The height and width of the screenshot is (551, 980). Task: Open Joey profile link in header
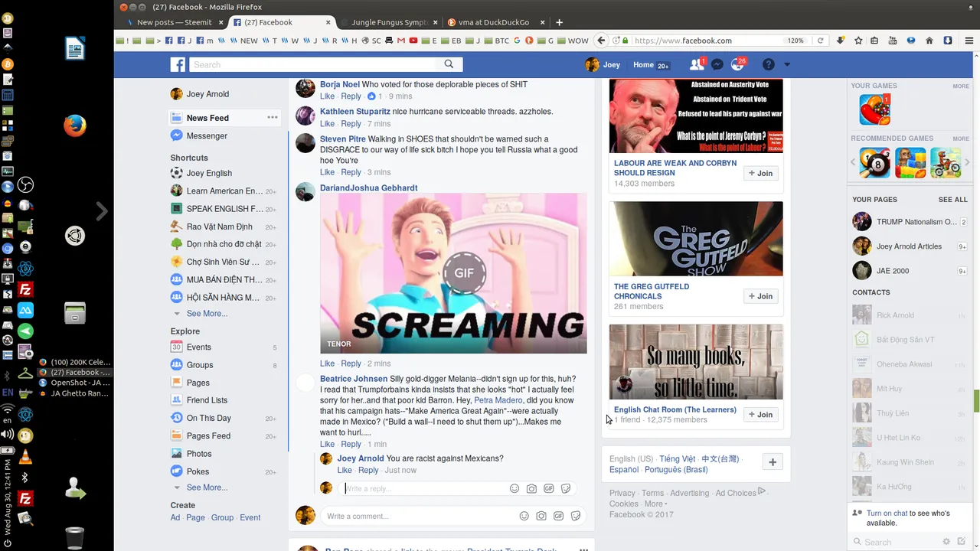[603, 65]
